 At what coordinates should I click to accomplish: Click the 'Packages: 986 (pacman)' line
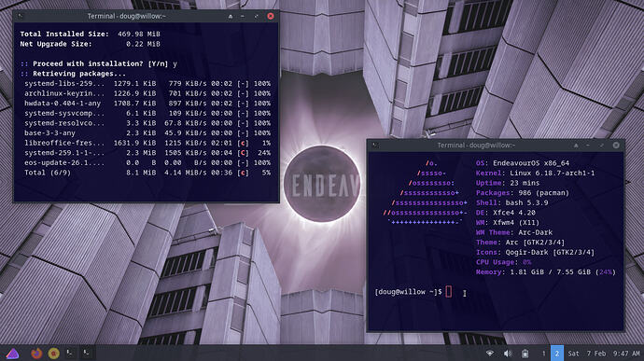(x=523, y=192)
